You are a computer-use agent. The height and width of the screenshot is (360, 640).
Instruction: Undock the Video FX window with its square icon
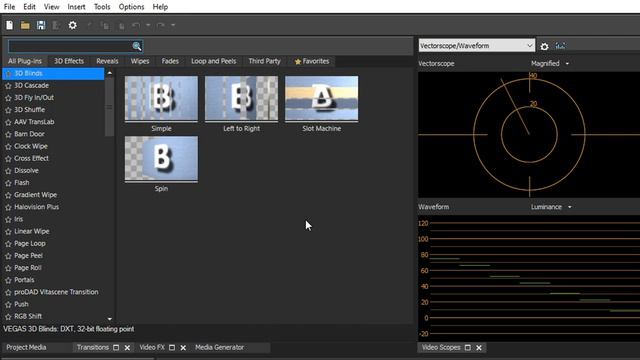point(172,347)
